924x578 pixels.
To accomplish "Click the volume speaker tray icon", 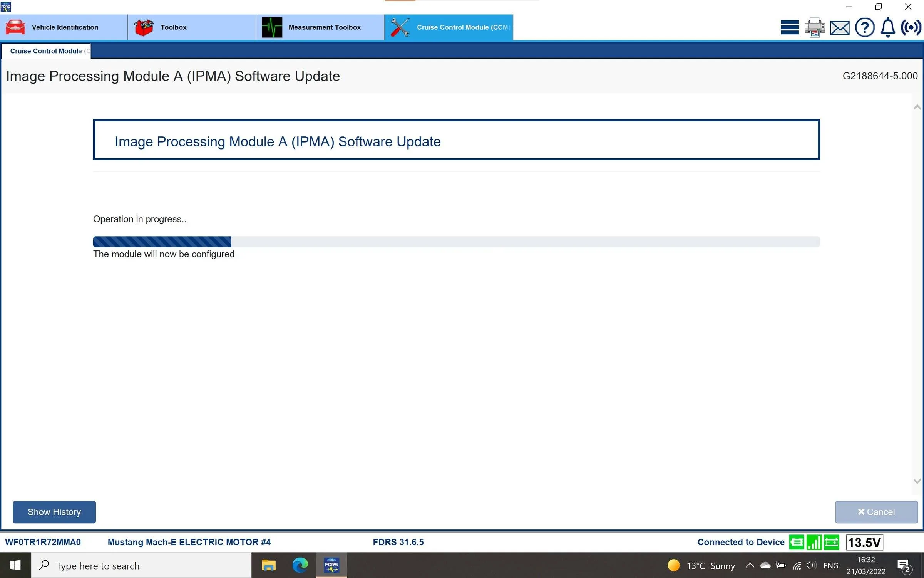I will (x=812, y=565).
